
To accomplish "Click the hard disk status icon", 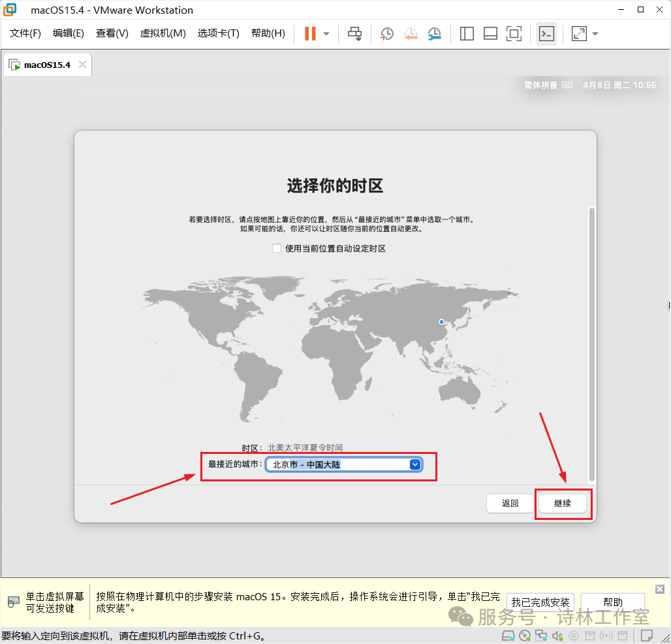I will [x=508, y=636].
